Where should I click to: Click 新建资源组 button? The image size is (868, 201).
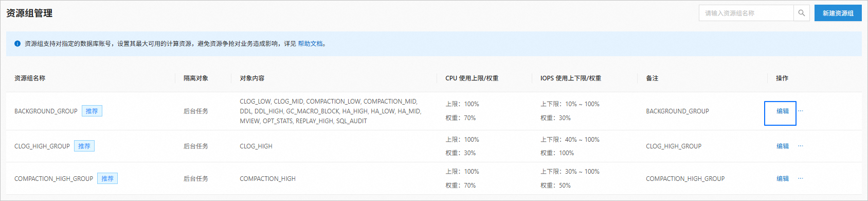pos(838,13)
